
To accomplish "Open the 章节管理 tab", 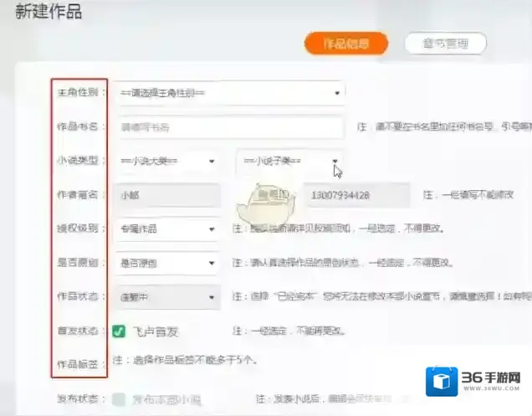I will (445, 44).
